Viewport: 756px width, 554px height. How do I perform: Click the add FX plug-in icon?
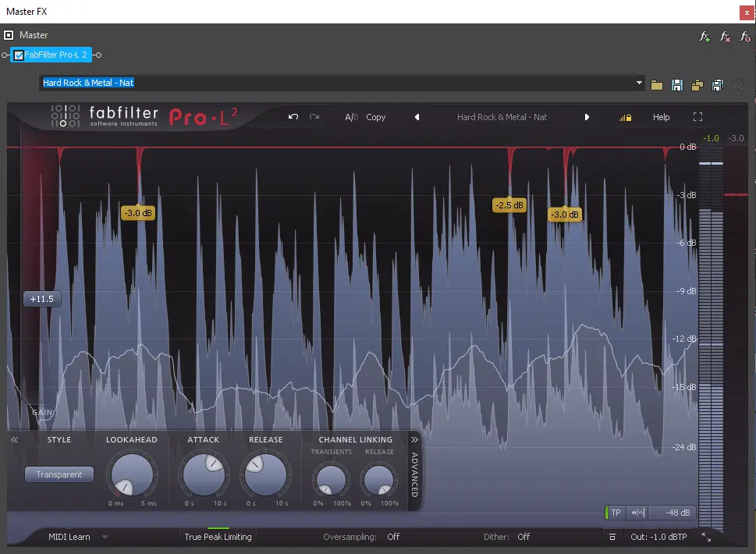coord(705,37)
